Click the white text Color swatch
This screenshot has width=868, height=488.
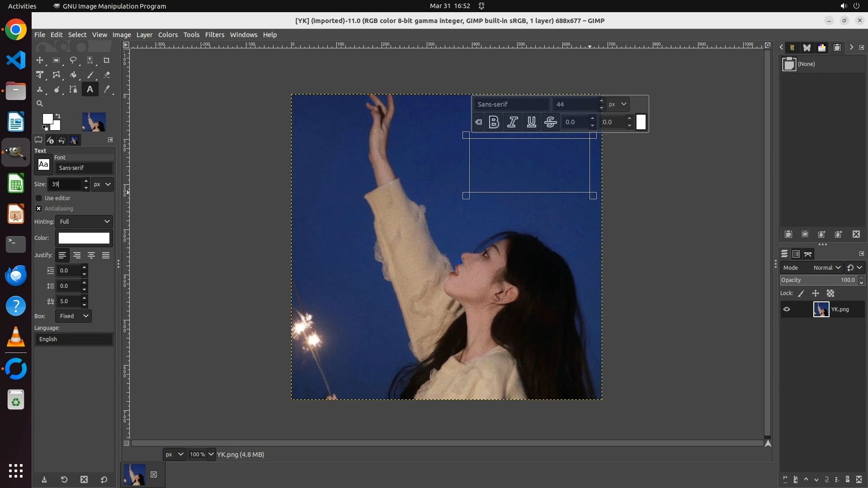click(x=84, y=238)
